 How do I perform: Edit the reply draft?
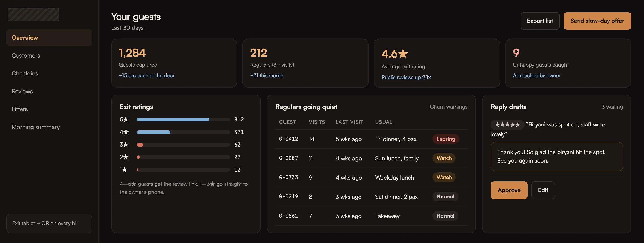click(543, 190)
